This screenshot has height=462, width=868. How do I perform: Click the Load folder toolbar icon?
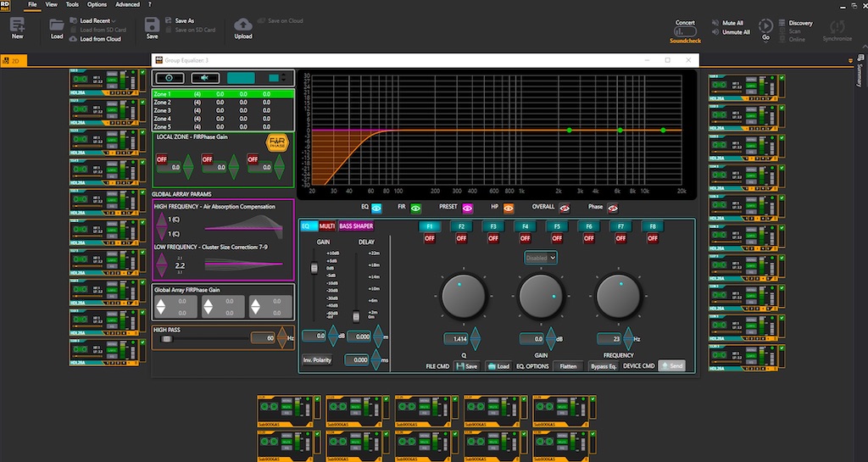[57, 25]
